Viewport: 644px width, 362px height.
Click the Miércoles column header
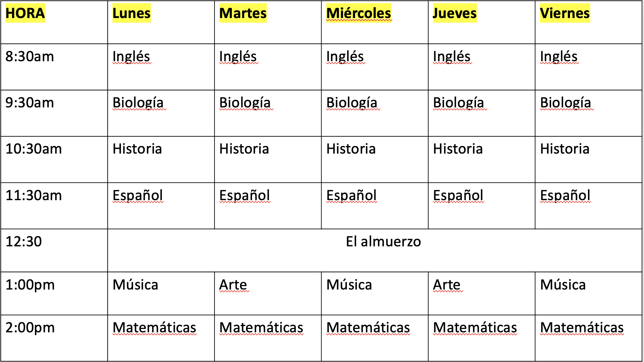point(358,14)
